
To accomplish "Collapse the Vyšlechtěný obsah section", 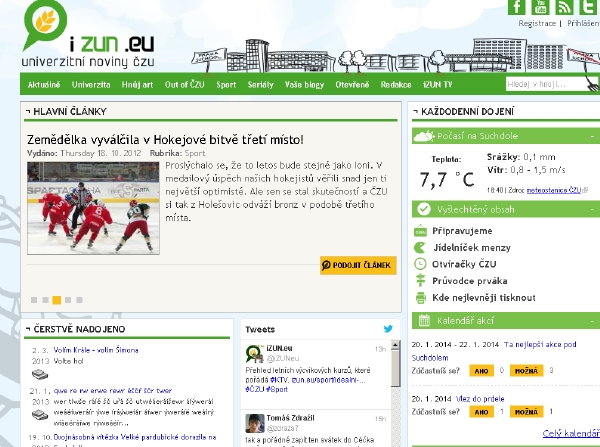I will click(x=592, y=210).
